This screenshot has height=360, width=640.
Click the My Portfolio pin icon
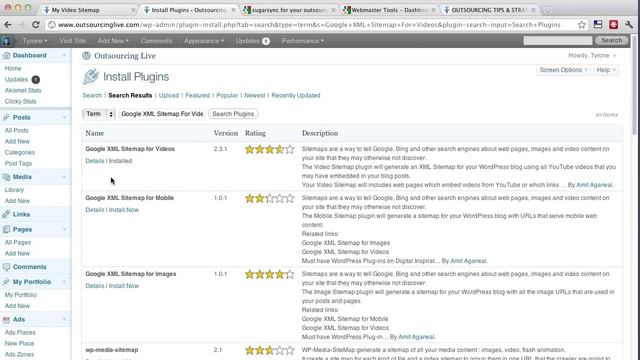pyautogui.click(x=6, y=282)
